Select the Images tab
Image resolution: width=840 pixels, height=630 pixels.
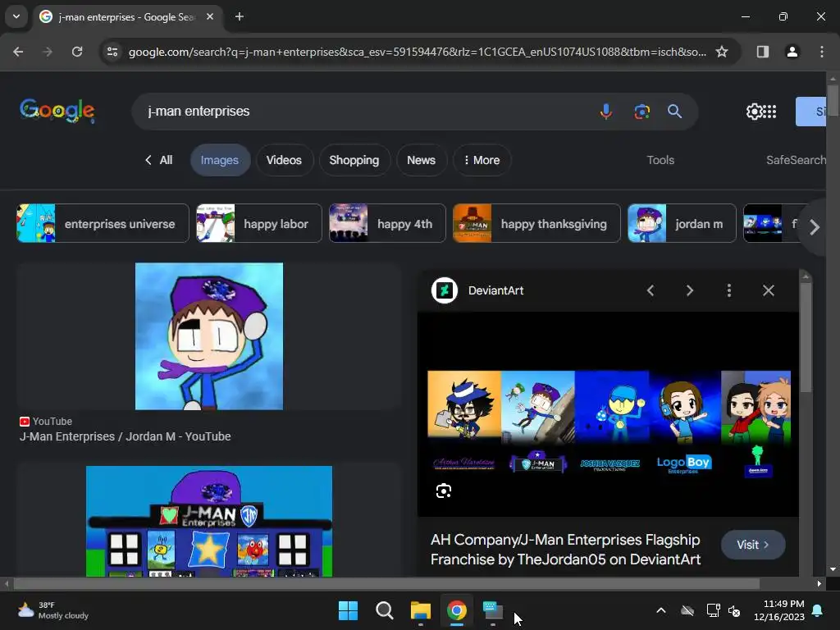pos(220,160)
